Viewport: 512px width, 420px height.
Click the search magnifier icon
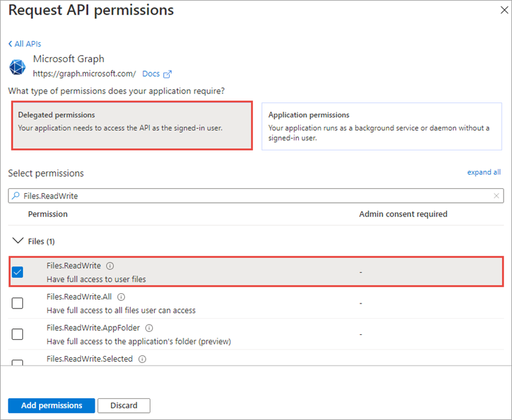tap(15, 196)
